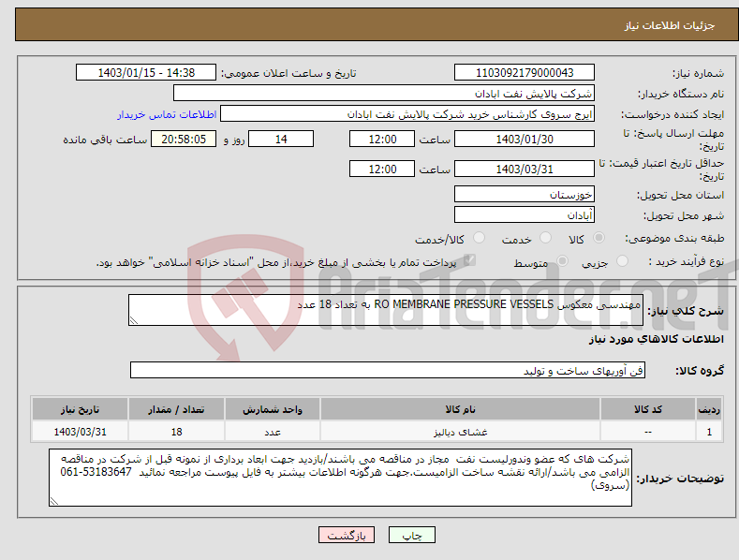Click the response deadline date 1403/01/30

525,139
